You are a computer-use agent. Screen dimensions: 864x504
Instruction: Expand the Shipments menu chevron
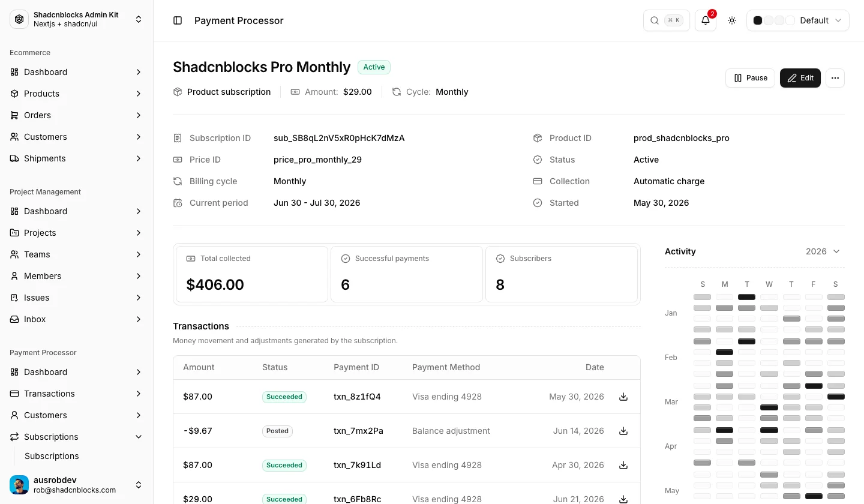139,158
